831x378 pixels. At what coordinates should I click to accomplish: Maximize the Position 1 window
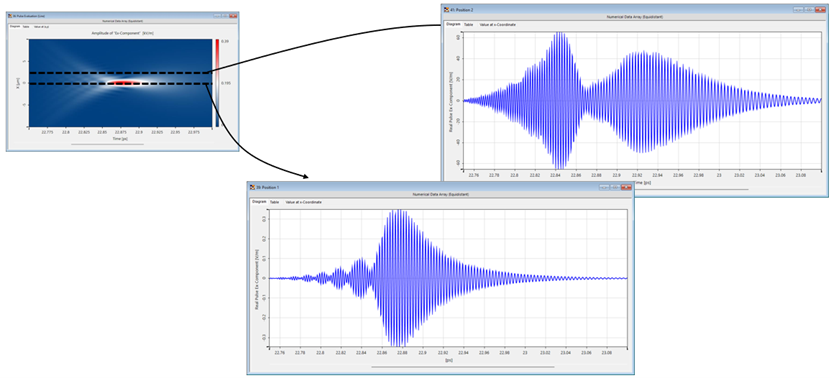[614, 187]
